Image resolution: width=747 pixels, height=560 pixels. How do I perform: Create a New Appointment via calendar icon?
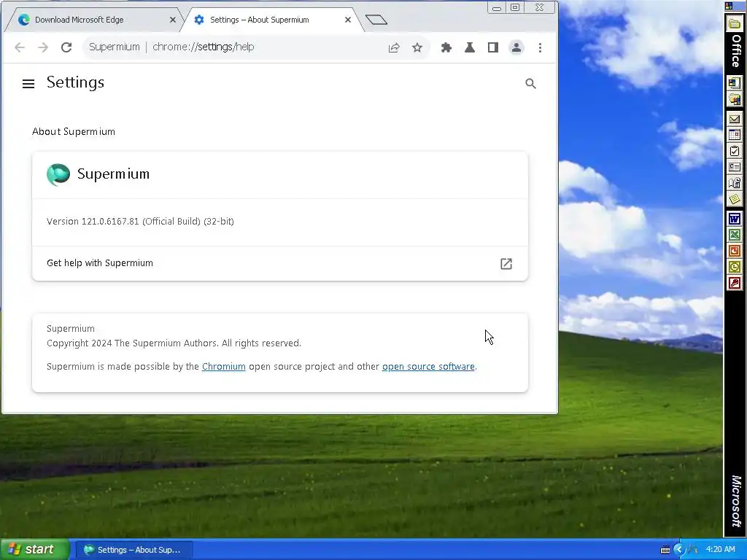coord(734,135)
